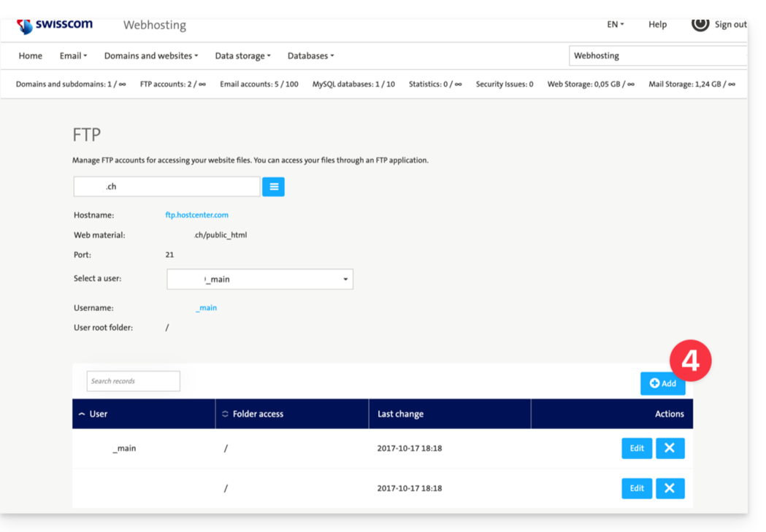
Task: Open the Databases menu
Action: click(310, 55)
